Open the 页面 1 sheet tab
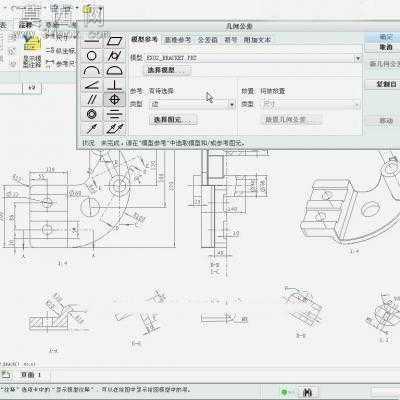400x400 pixels. pyautogui.click(x=31, y=375)
